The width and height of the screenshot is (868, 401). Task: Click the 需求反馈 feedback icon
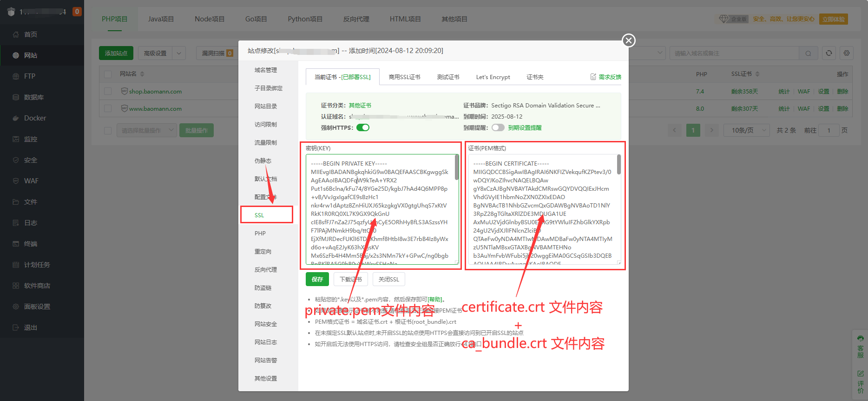(x=593, y=77)
